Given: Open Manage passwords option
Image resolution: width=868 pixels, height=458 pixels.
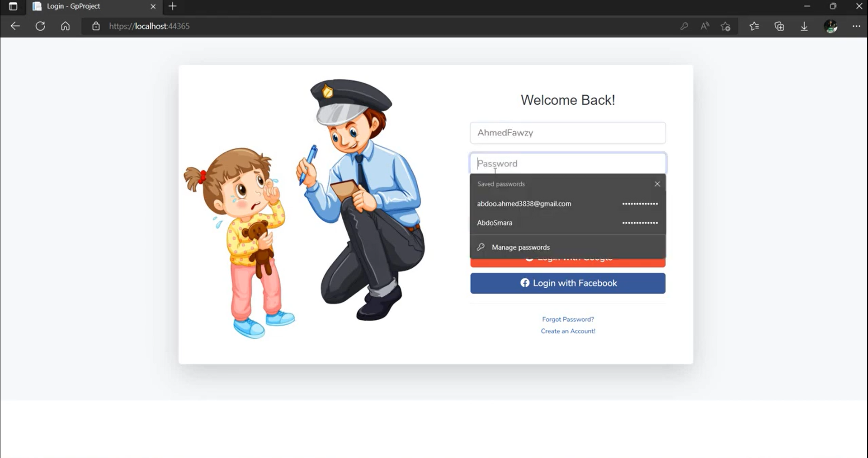Looking at the screenshot, I should click(x=520, y=247).
